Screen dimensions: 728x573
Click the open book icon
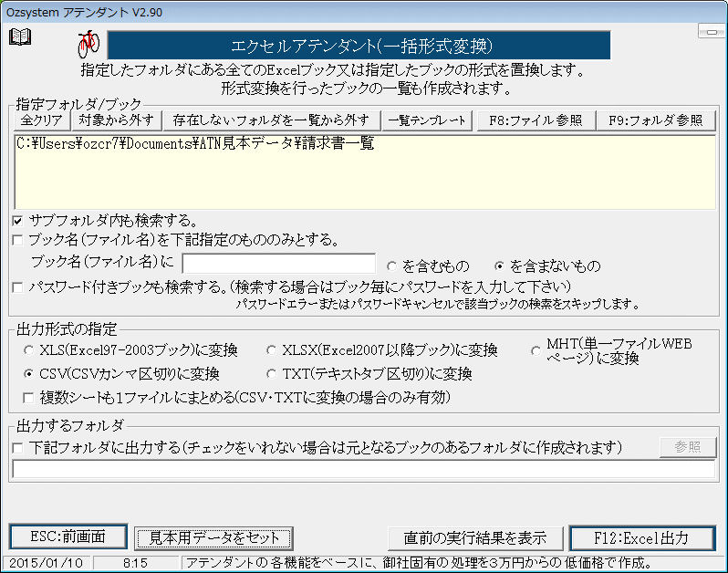point(19,36)
